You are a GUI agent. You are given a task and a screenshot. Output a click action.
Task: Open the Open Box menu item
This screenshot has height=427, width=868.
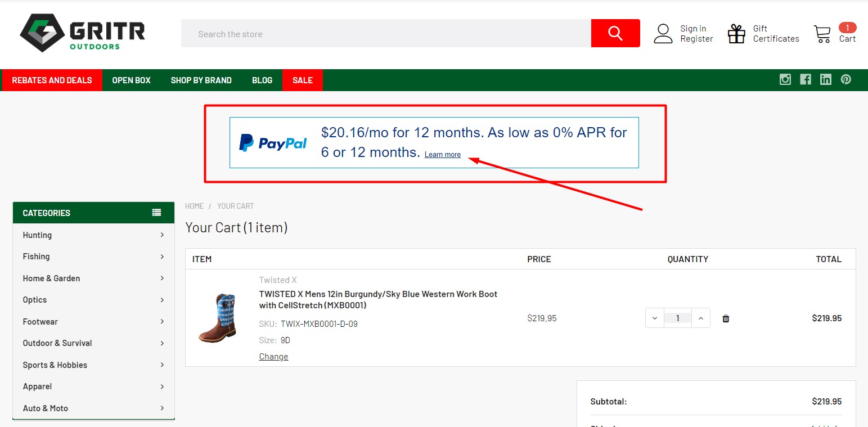(131, 80)
